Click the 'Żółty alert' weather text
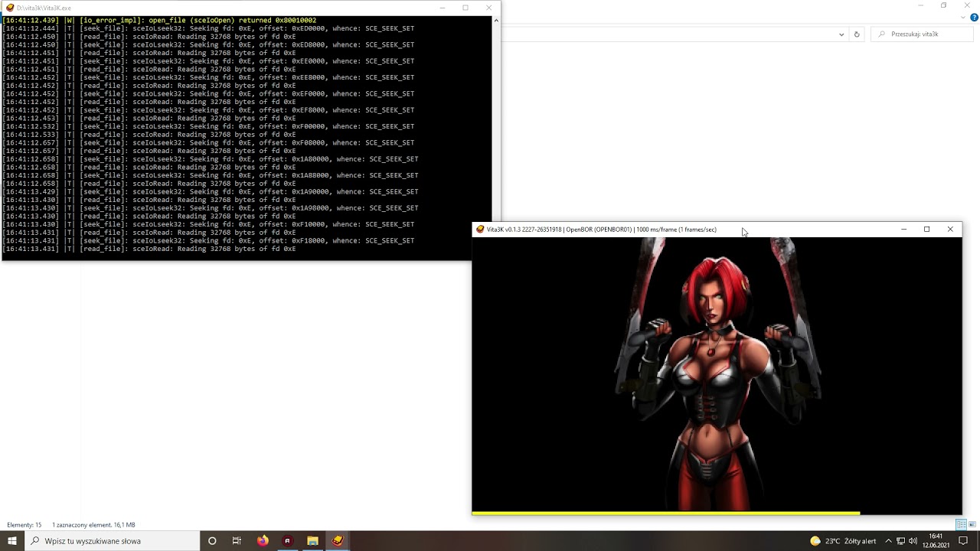 [860, 541]
